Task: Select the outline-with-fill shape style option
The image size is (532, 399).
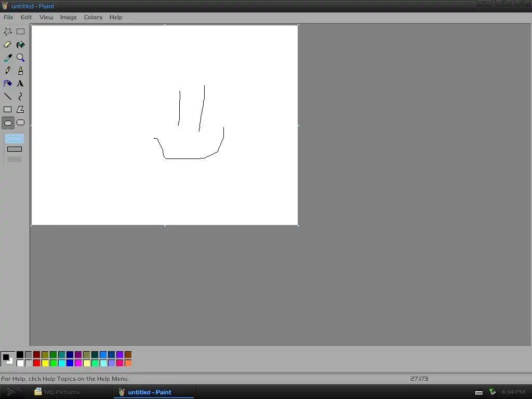Action: click(x=14, y=149)
